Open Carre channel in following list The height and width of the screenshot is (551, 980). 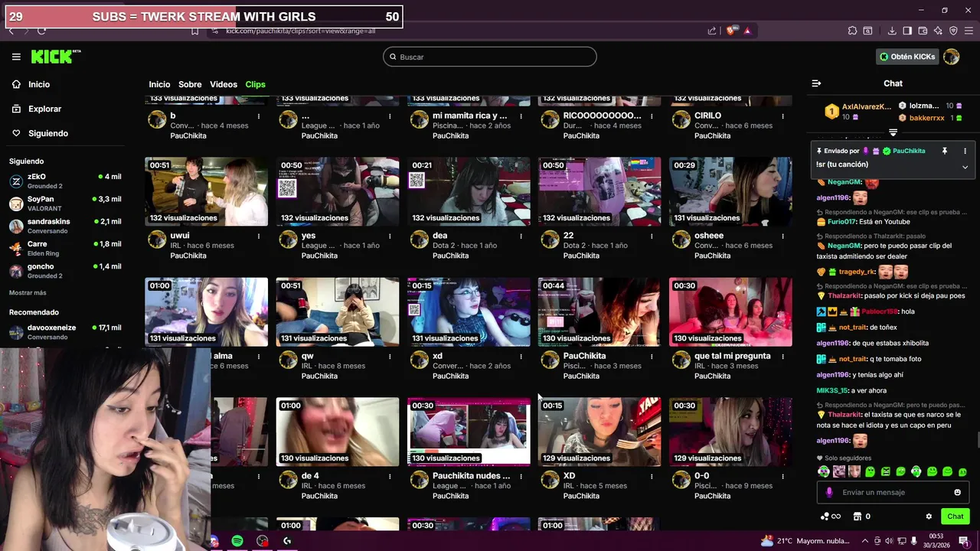(65, 249)
